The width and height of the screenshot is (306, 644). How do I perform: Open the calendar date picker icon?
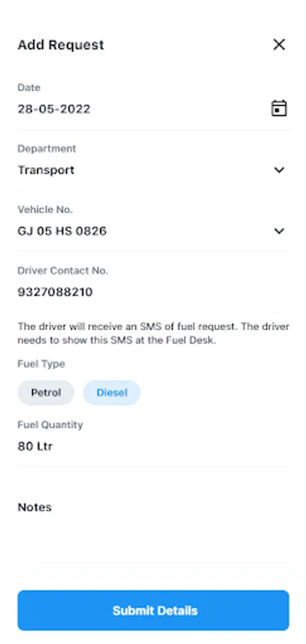[x=279, y=109]
